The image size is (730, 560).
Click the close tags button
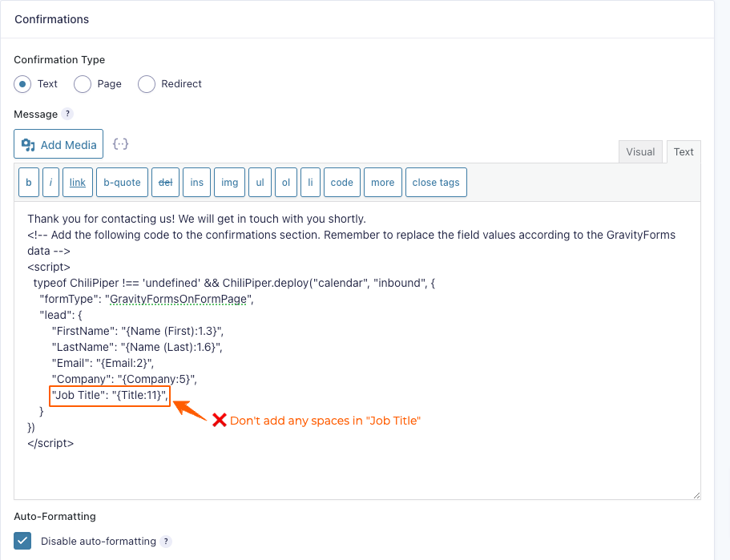point(436,183)
